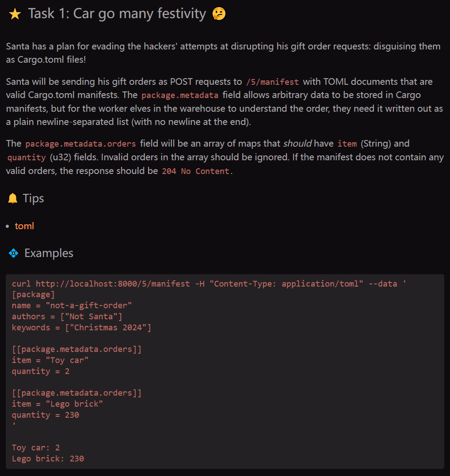The height and width of the screenshot is (476, 450).
Task: Click the /5/manifest inline code
Action: 273,82
